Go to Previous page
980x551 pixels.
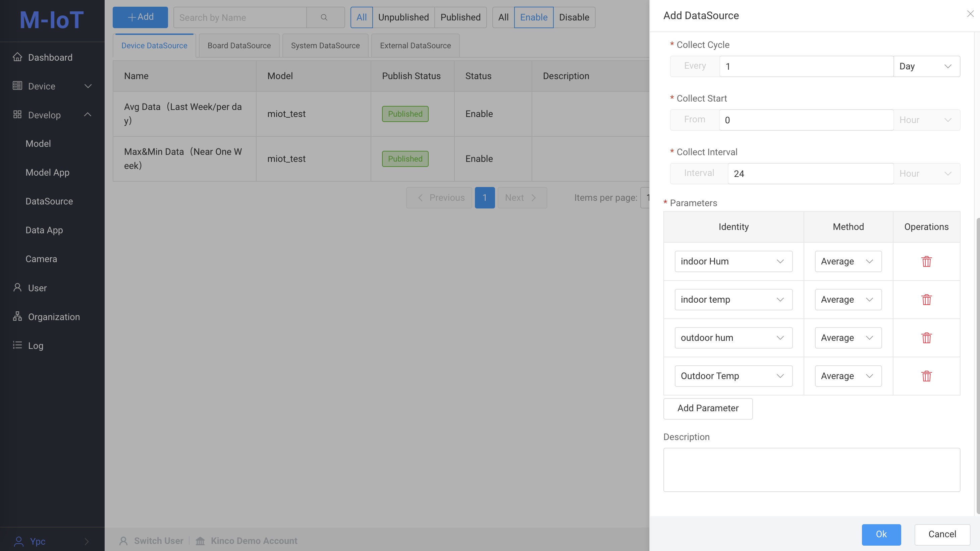point(439,198)
